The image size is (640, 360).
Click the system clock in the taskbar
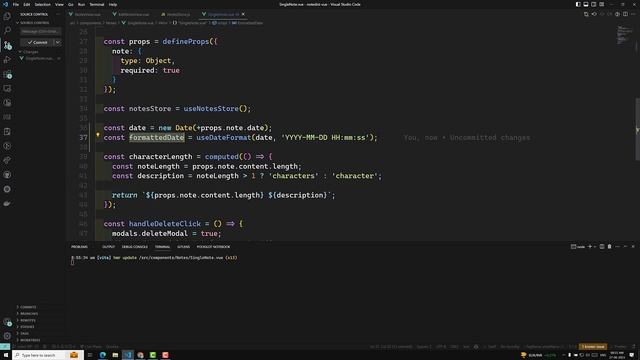point(617,355)
